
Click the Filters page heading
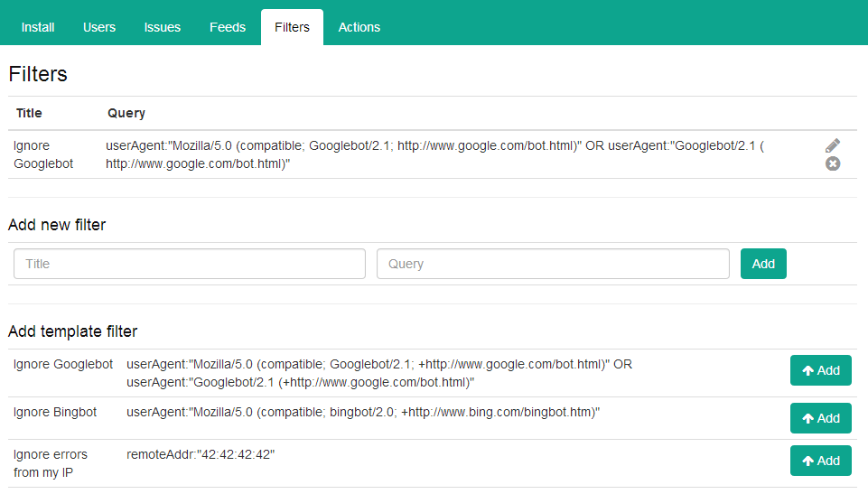click(x=38, y=74)
